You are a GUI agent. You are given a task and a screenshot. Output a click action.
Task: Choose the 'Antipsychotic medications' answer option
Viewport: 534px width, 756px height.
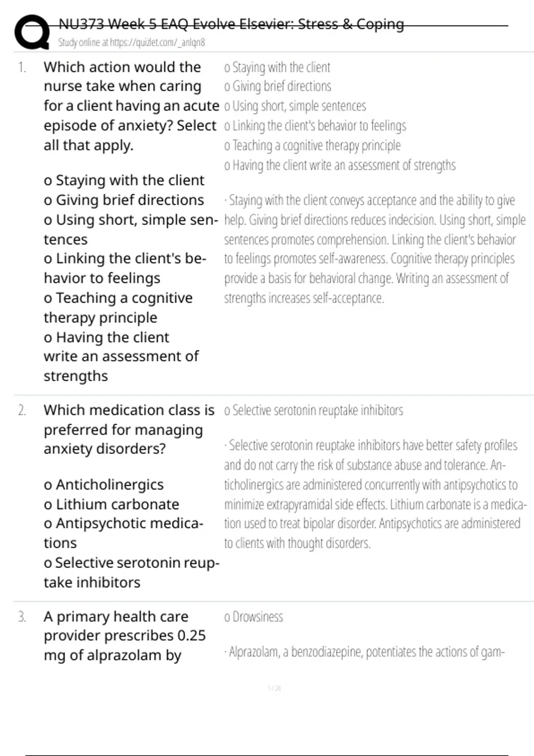click(x=123, y=524)
